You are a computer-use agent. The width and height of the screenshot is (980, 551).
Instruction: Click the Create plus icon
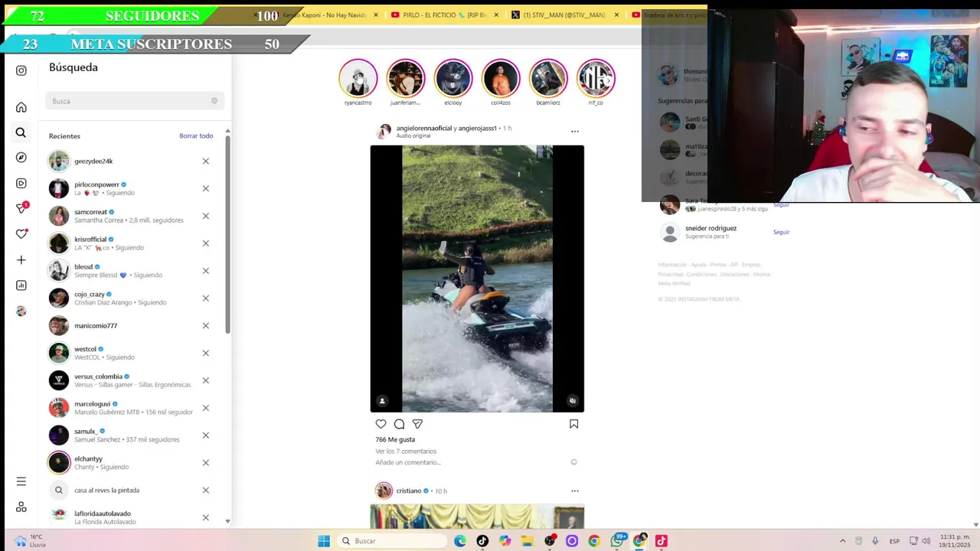point(21,260)
